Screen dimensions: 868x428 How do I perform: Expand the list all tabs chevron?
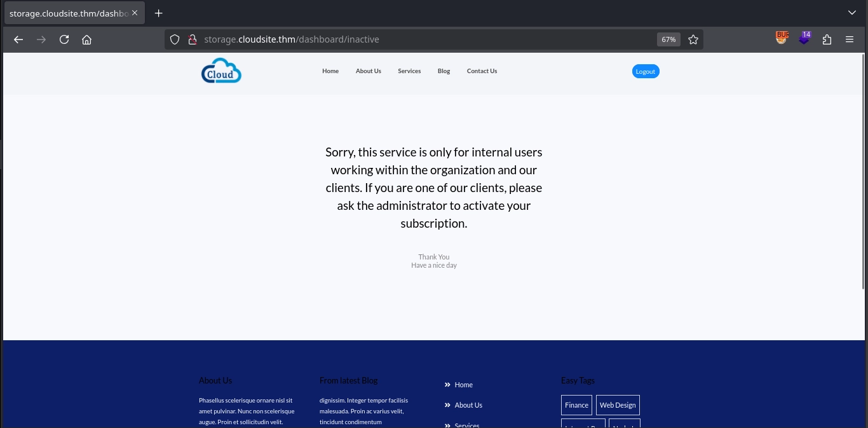point(852,13)
